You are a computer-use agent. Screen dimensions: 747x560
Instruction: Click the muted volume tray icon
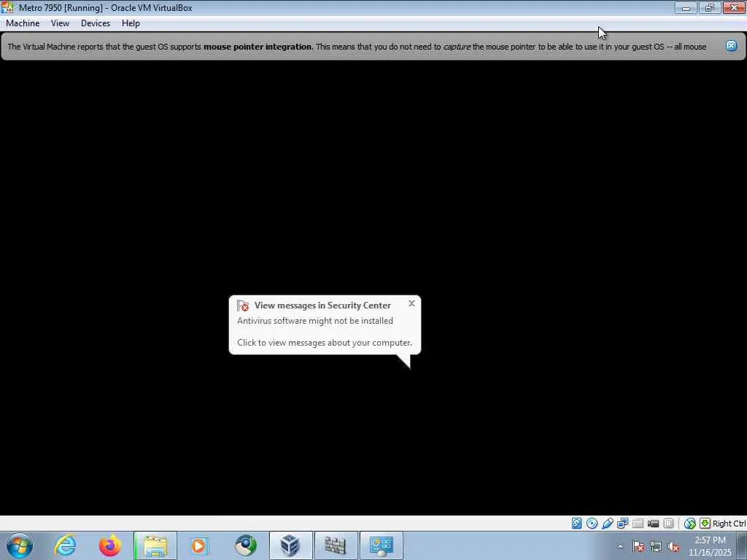(673, 547)
